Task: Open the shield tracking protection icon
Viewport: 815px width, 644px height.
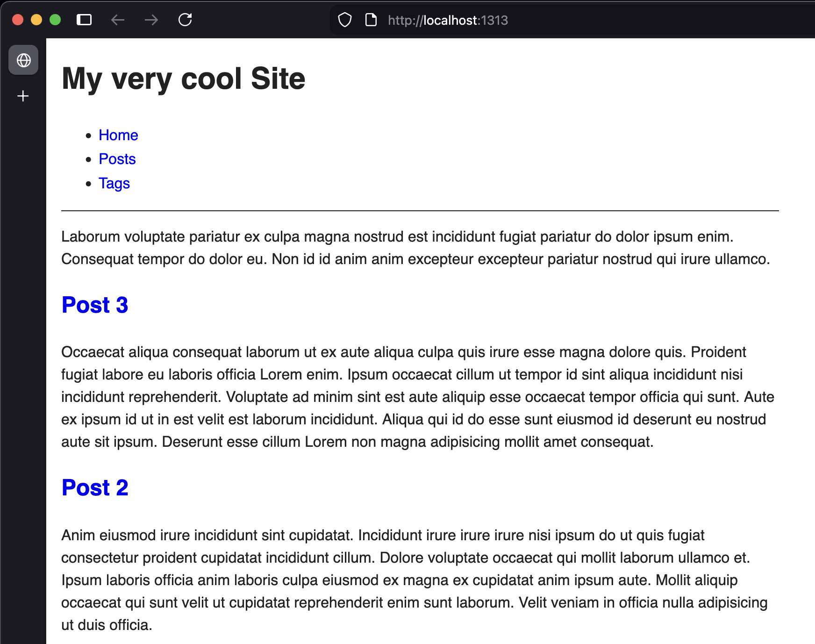Action: pos(345,20)
